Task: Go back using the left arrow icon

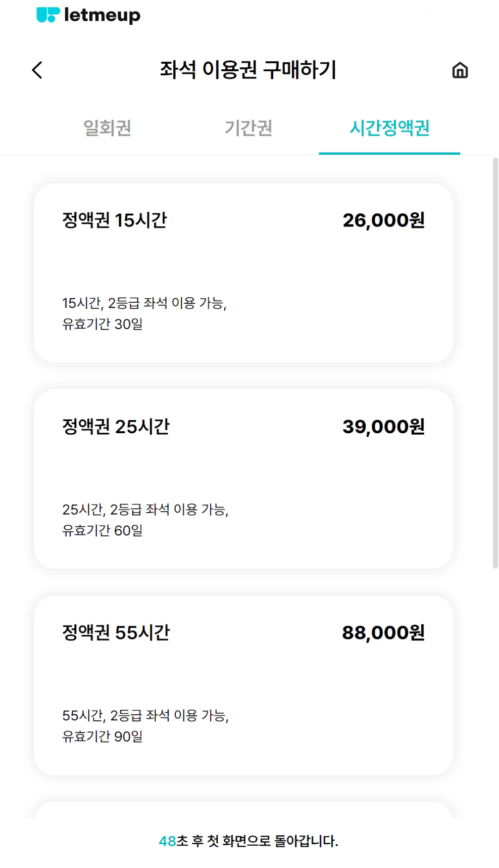Action: 37,70
